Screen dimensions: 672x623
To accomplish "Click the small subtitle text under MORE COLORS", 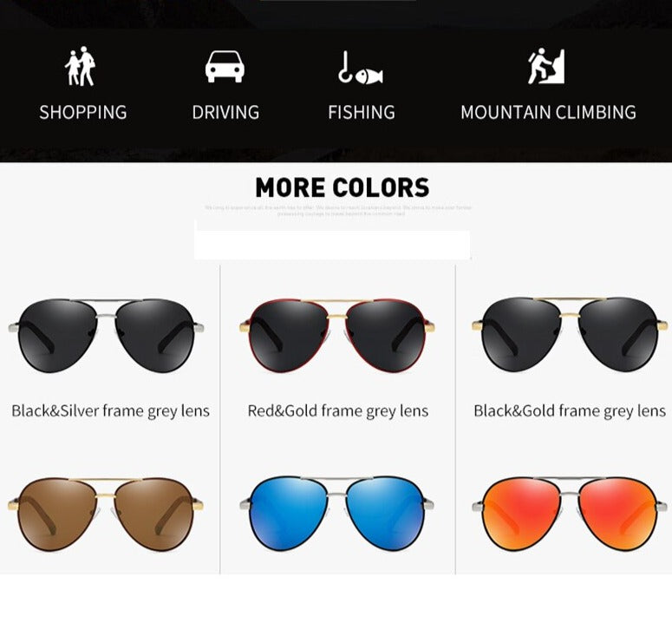I will pyautogui.click(x=338, y=210).
